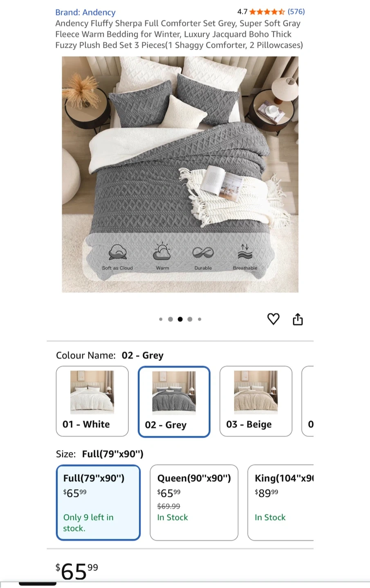Tap the share icon

click(298, 319)
